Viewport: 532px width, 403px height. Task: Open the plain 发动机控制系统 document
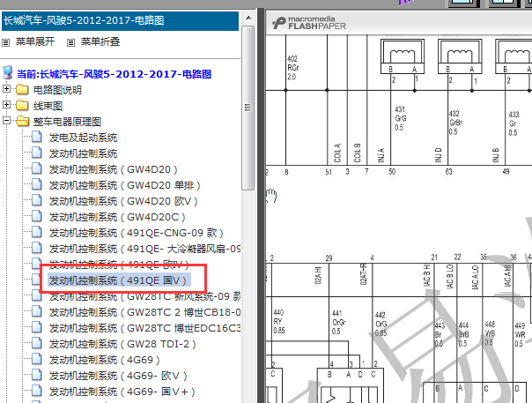[83, 153]
